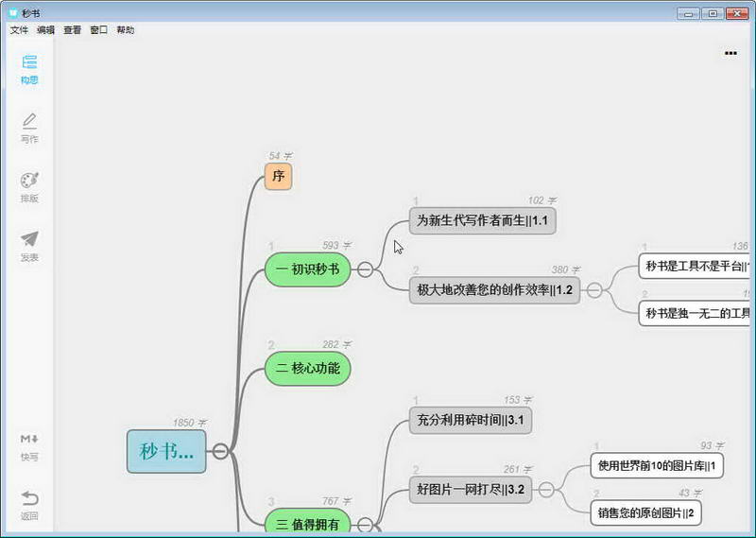Open the 发表 publish panel

pyautogui.click(x=29, y=247)
